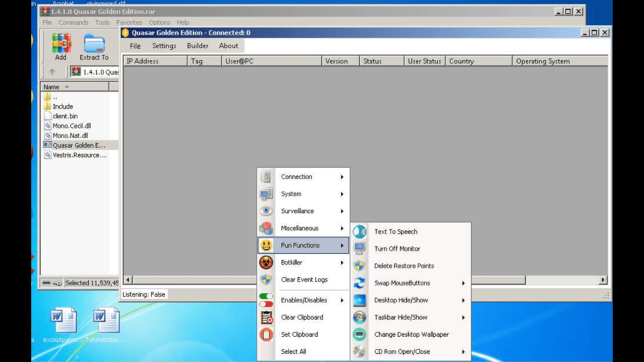
Task: Click the Listening: False status text
Action: tap(144, 295)
